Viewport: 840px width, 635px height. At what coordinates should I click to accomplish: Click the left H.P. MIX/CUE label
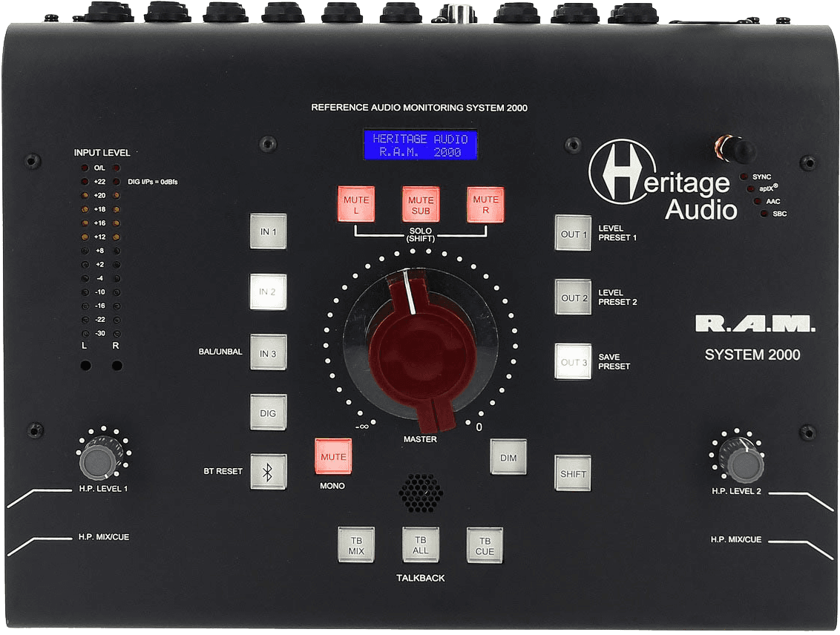click(x=104, y=537)
